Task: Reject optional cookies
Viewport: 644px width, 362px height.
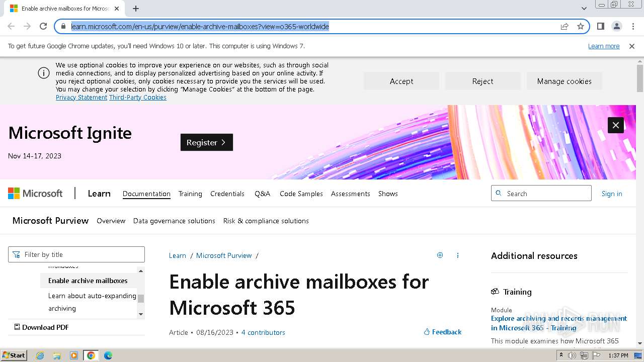Action: [482, 81]
